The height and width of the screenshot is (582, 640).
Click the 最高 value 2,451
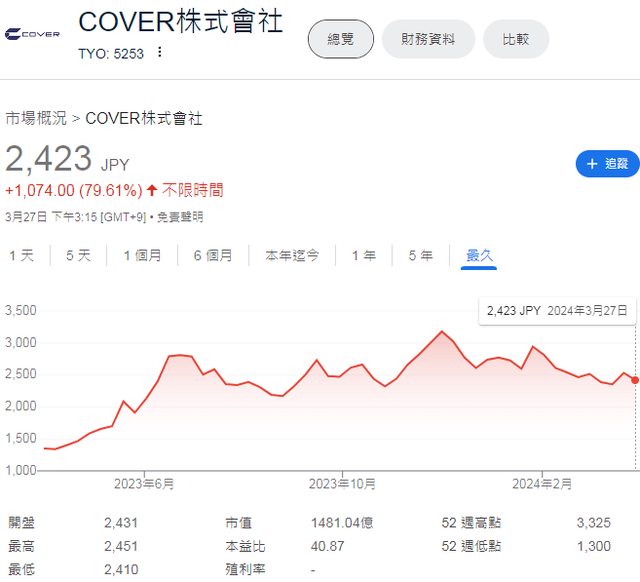(121, 546)
